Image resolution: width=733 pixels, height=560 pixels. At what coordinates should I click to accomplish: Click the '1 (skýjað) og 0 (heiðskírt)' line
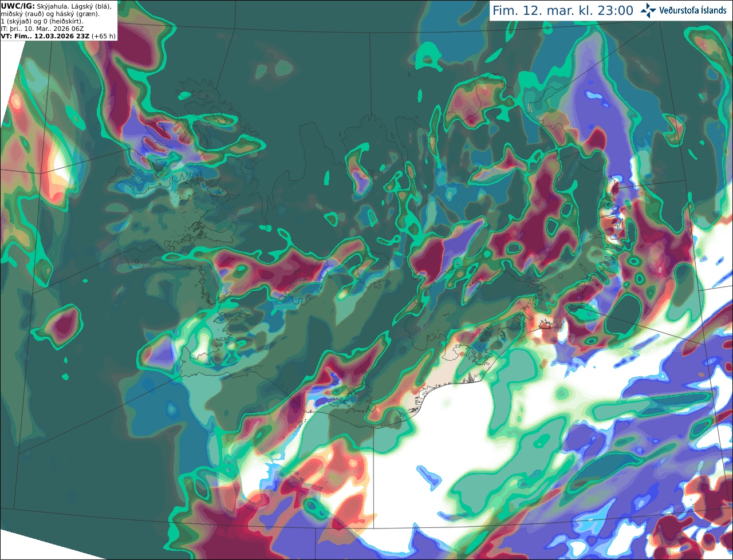(42, 21)
